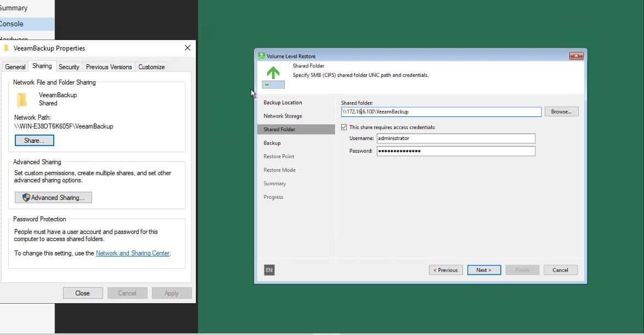
Task: Click the EN language indicator icon
Action: coord(269,270)
